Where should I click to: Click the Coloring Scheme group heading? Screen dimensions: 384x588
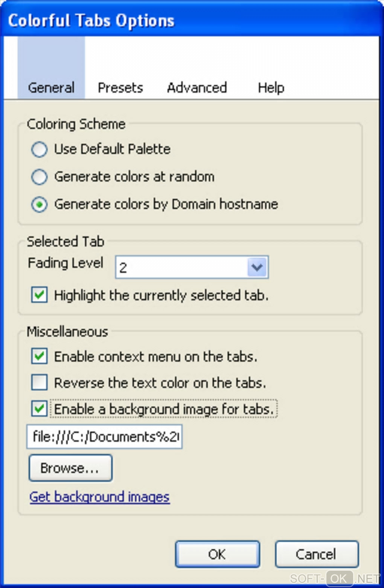click(x=76, y=124)
